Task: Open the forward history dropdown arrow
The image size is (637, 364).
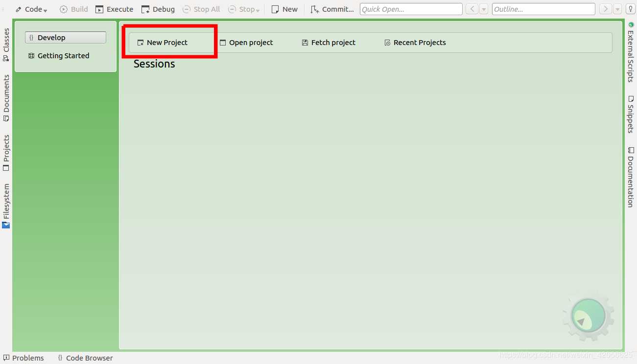Action: (617, 9)
